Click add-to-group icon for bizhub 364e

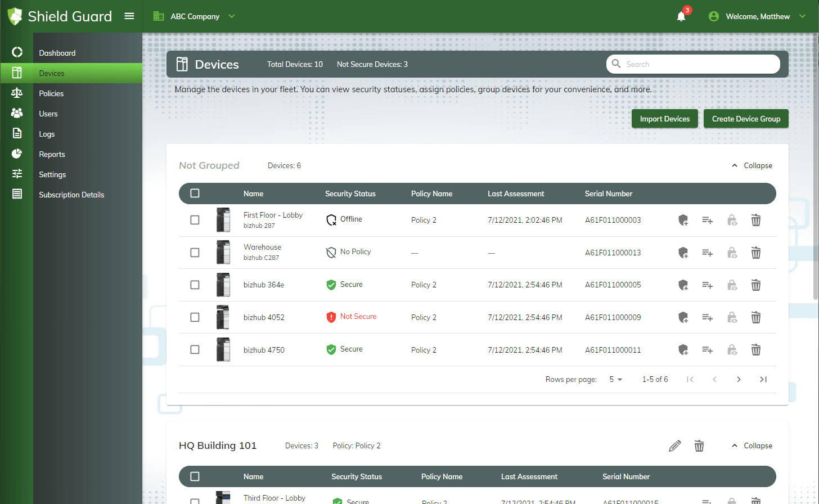coord(707,285)
